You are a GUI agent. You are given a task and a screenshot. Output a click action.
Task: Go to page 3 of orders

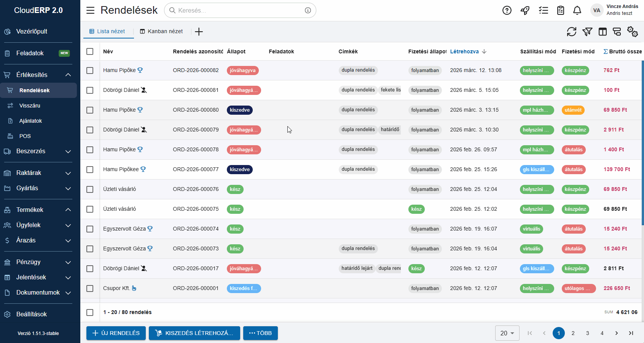(587, 333)
